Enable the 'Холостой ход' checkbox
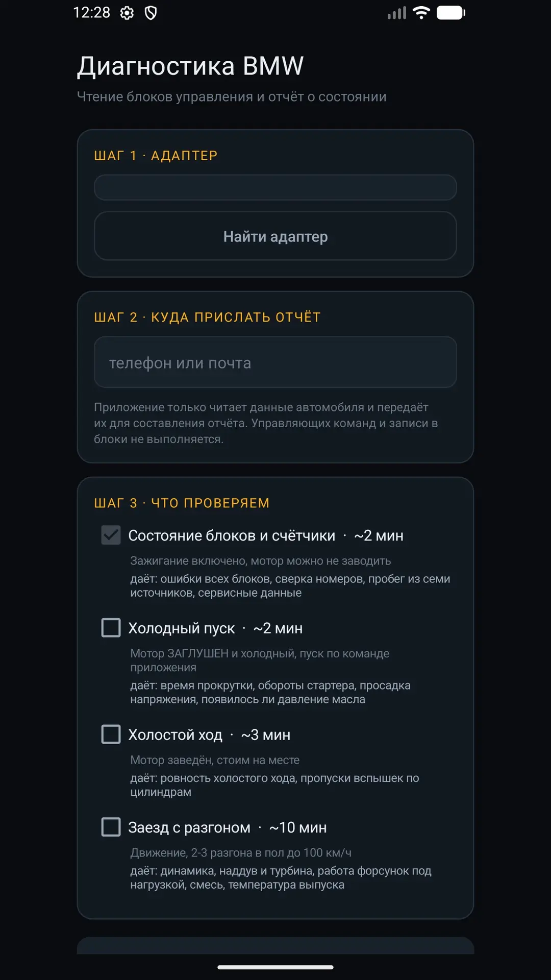 click(x=111, y=734)
